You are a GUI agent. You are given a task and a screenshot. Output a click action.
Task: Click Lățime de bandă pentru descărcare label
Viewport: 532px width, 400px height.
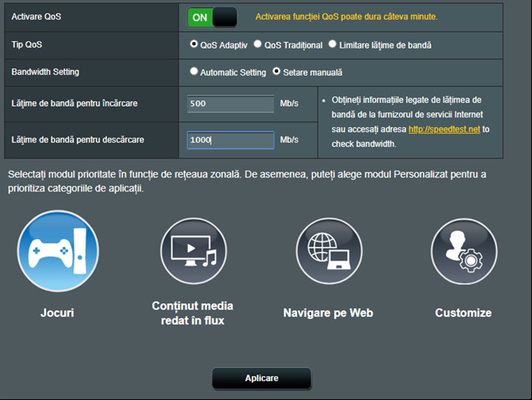(x=78, y=140)
